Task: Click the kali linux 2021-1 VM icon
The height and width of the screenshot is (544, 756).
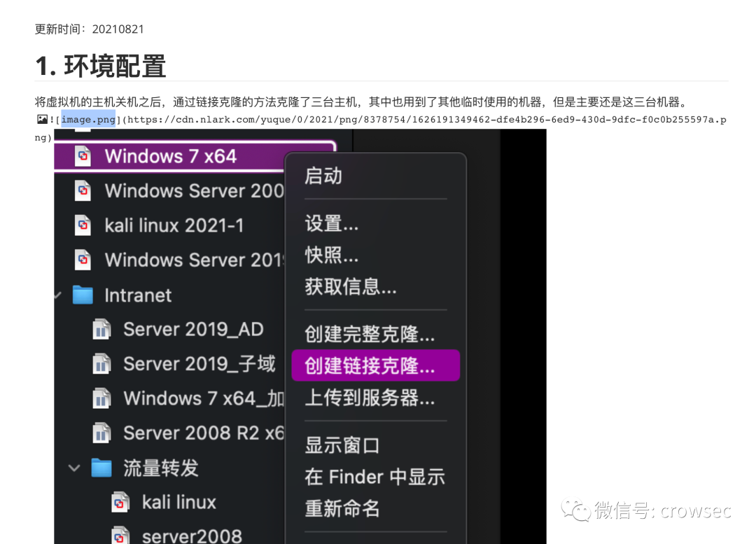Action: [x=83, y=225]
